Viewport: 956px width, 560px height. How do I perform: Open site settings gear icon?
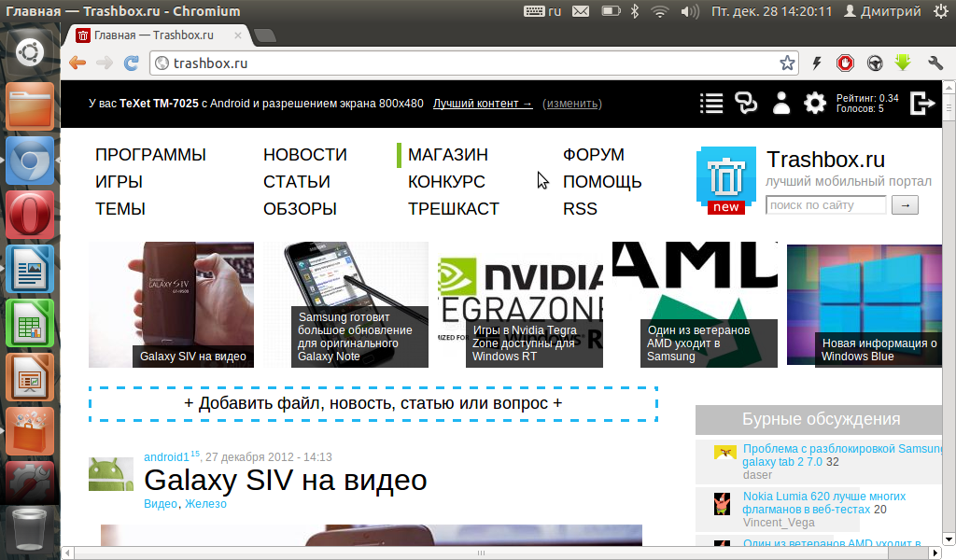[814, 103]
